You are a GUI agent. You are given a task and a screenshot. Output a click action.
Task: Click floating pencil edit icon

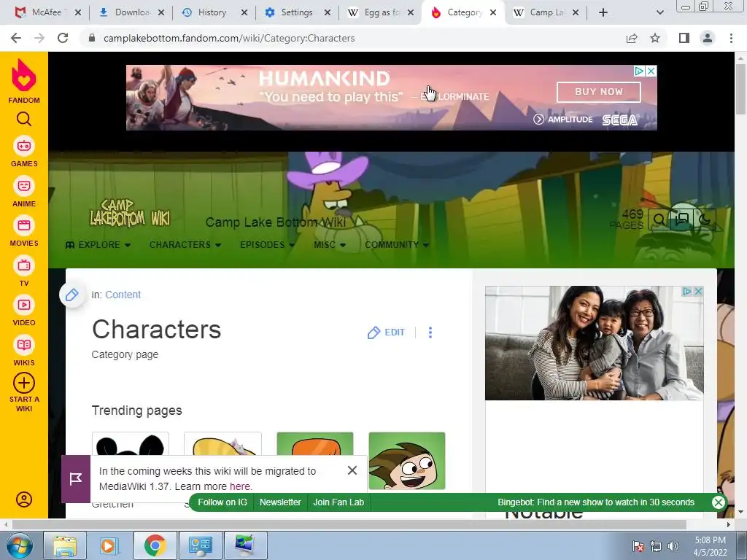tap(72, 295)
